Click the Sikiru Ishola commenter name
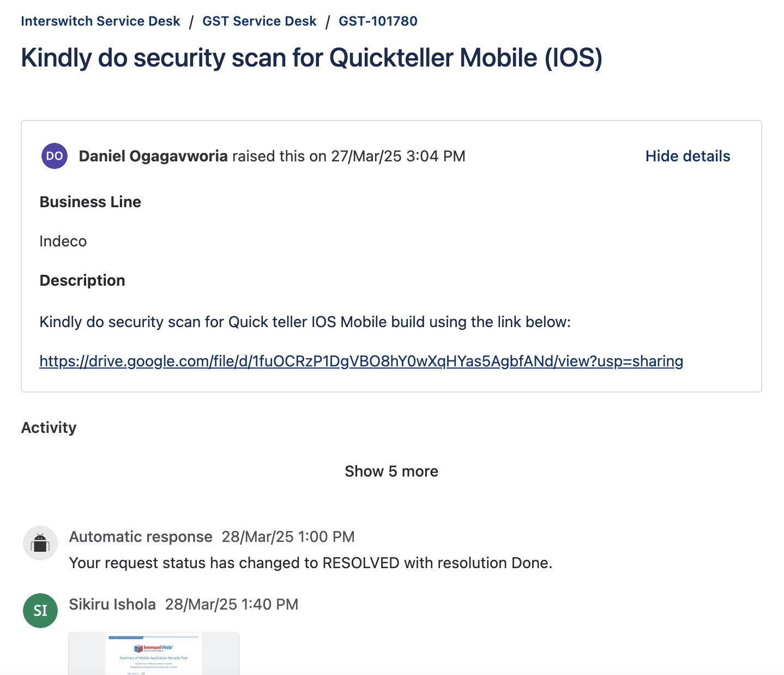 [112, 604]
